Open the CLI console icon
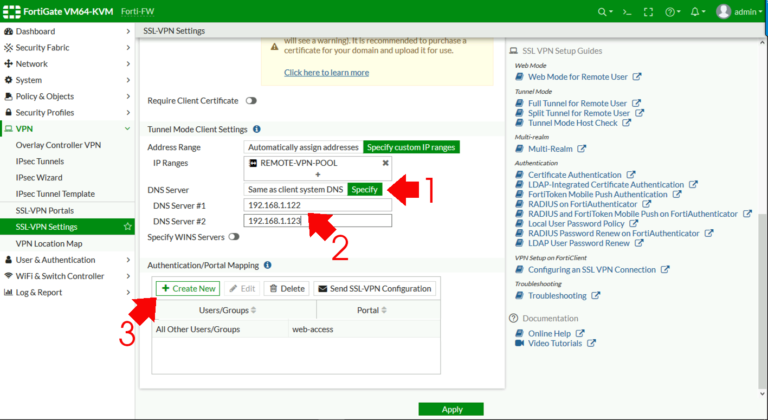Viewport: 768px width, 420px height. (627, 12)
